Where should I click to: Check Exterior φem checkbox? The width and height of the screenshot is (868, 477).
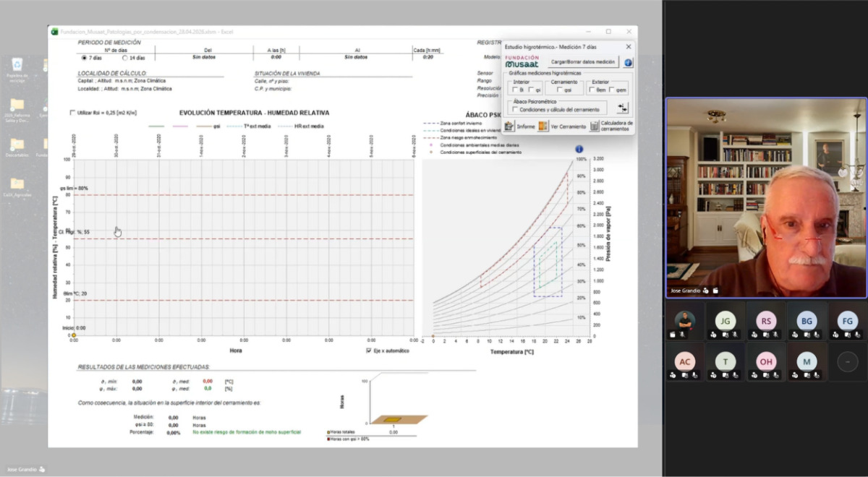(612, 90)
